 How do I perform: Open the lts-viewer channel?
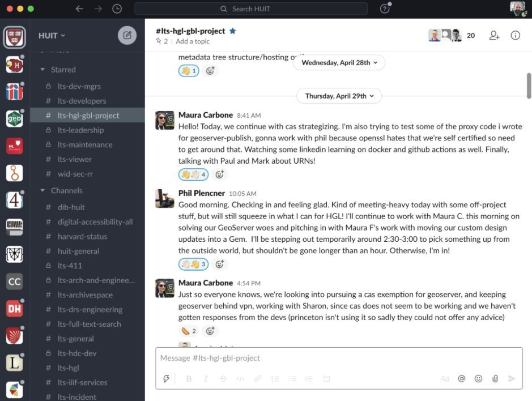pos(88,159)
